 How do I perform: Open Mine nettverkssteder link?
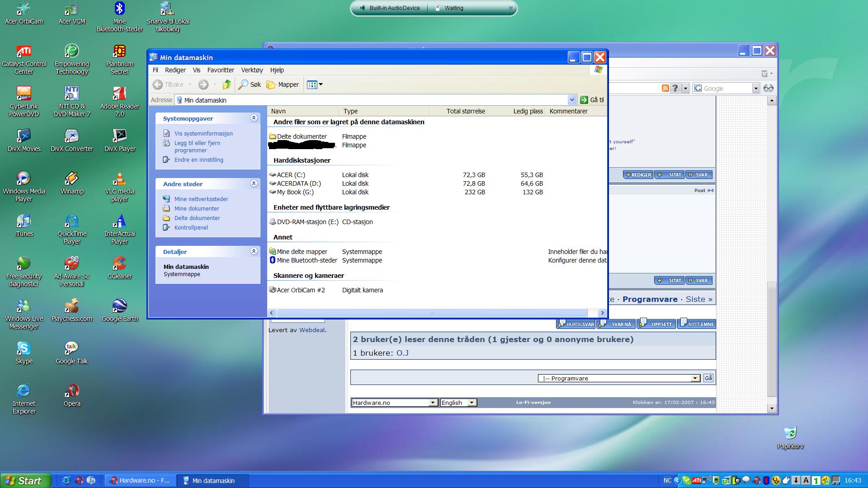pos(201,199)
